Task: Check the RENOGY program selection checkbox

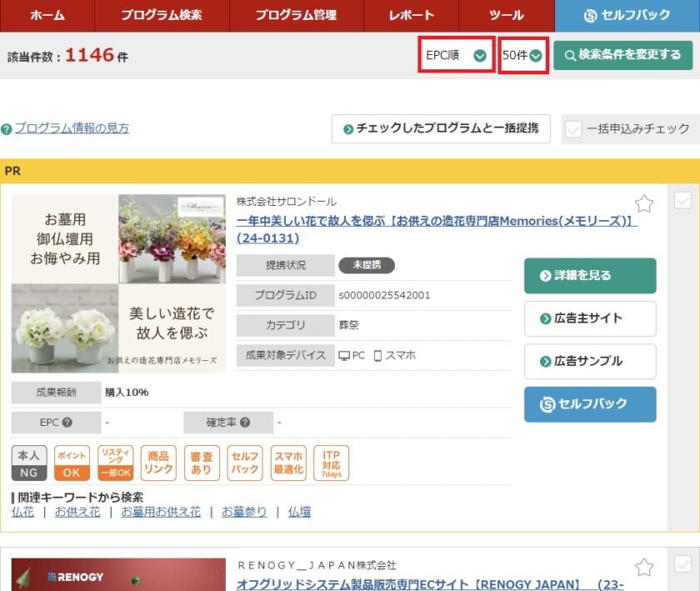Action: [682, 564]
